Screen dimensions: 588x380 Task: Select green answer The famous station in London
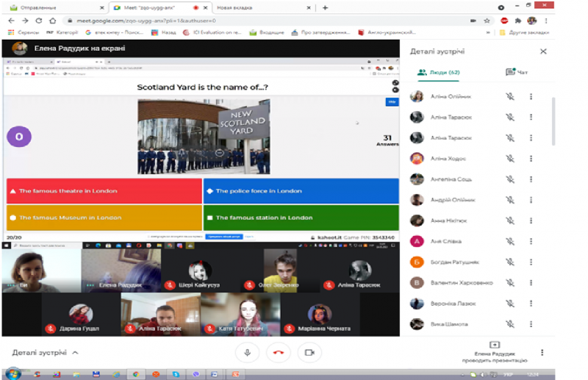301,218
